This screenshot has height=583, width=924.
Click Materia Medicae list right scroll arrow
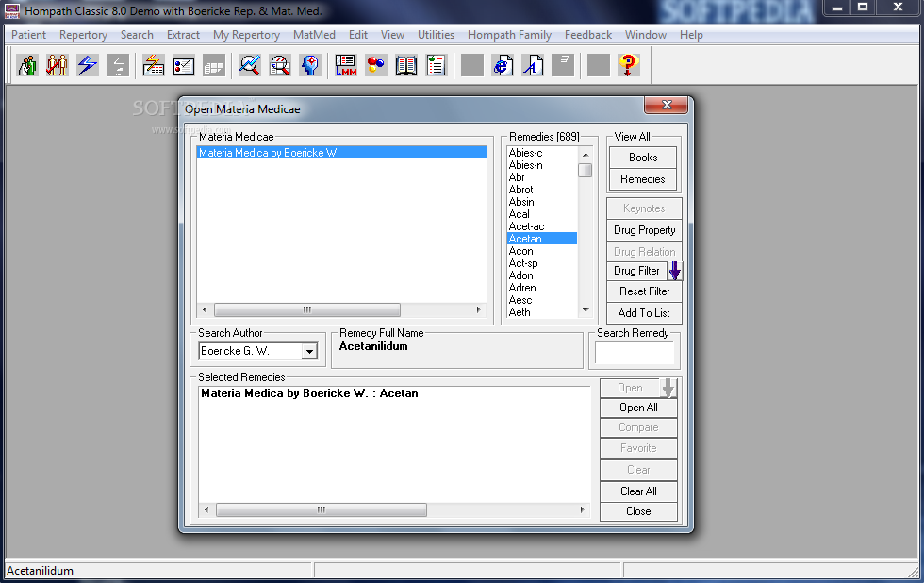pyautogui.click(x=479, y=309)
